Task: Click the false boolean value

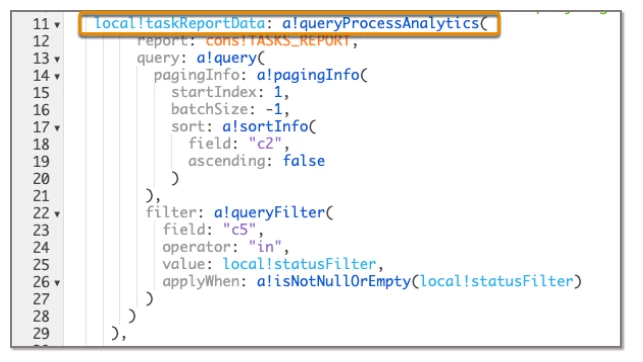Action: pyautogui.click(x=303, y=161)
